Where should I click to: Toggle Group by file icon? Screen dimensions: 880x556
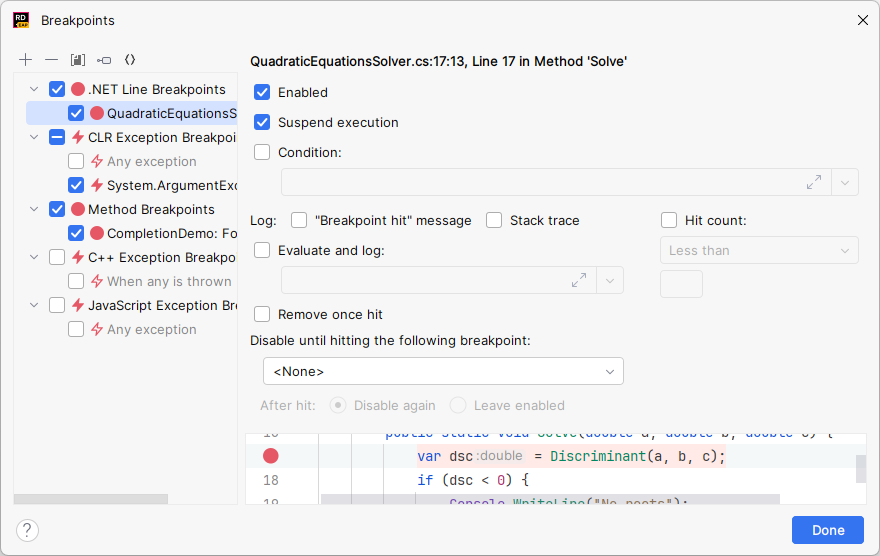click(78, 60)
